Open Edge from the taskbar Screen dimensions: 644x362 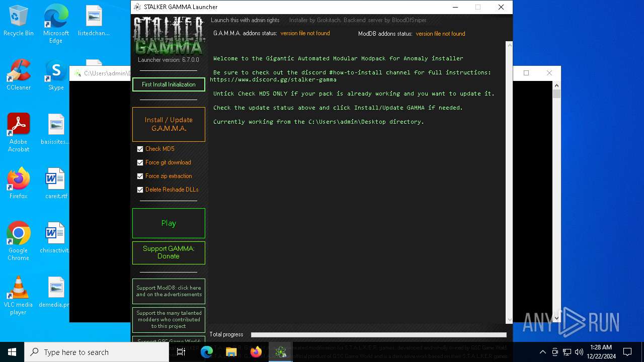pos(206,352)
